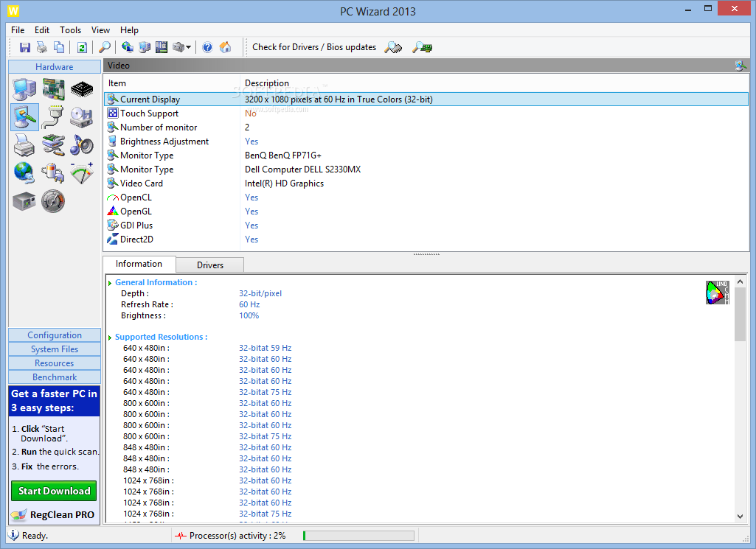Open the Resources category
The image size is (756, 549).
point(55,363)
